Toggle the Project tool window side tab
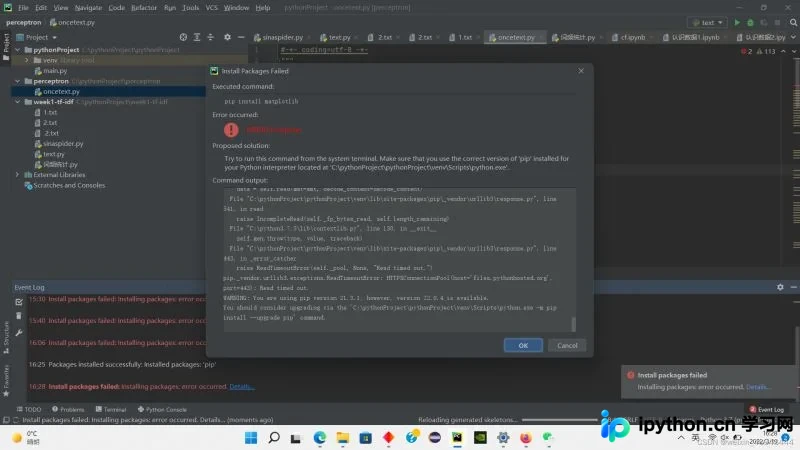 [6, 47]
